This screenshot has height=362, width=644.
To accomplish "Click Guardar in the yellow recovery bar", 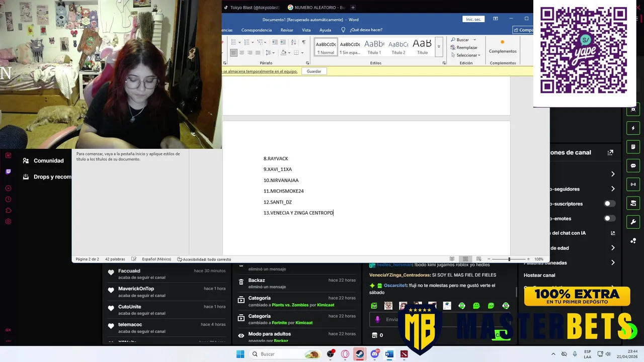I will (x=314, y=71).
